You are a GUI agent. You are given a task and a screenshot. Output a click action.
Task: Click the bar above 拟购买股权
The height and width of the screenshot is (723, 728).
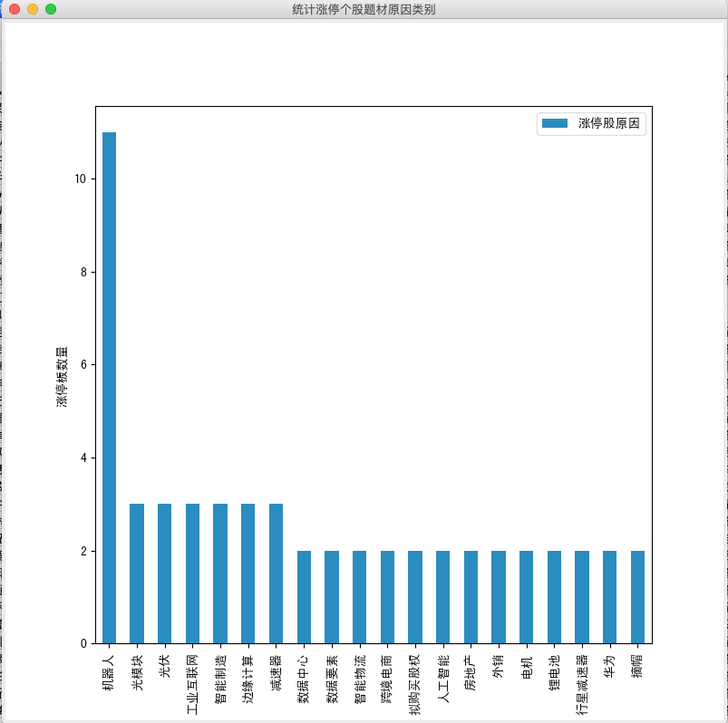click(415, 597)
